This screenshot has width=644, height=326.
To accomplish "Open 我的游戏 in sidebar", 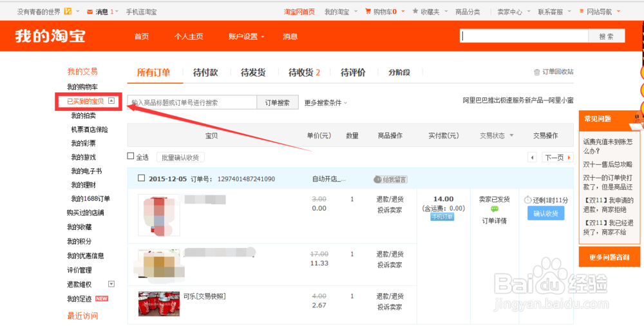I will 83,157.
